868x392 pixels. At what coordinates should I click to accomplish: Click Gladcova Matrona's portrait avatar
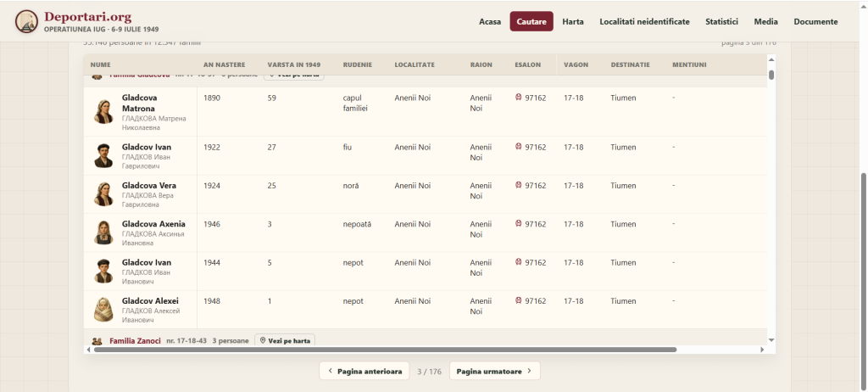[x=103, y=111]
